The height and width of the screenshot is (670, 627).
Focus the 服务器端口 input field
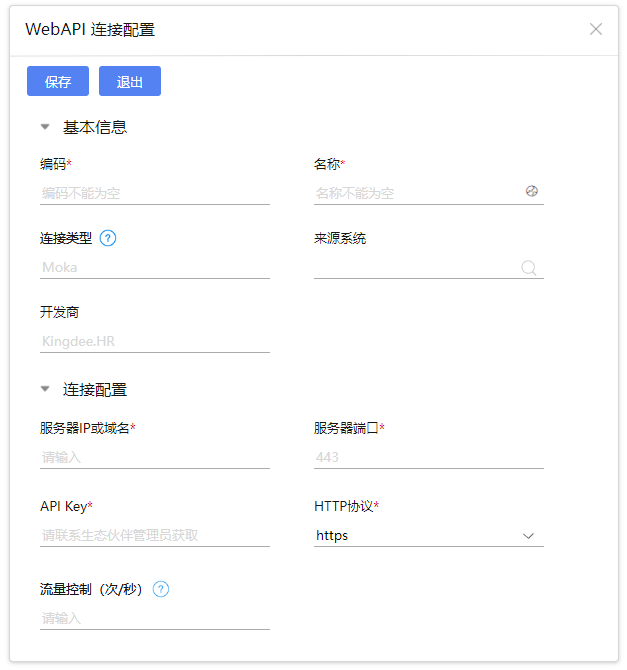click(428, 457)
